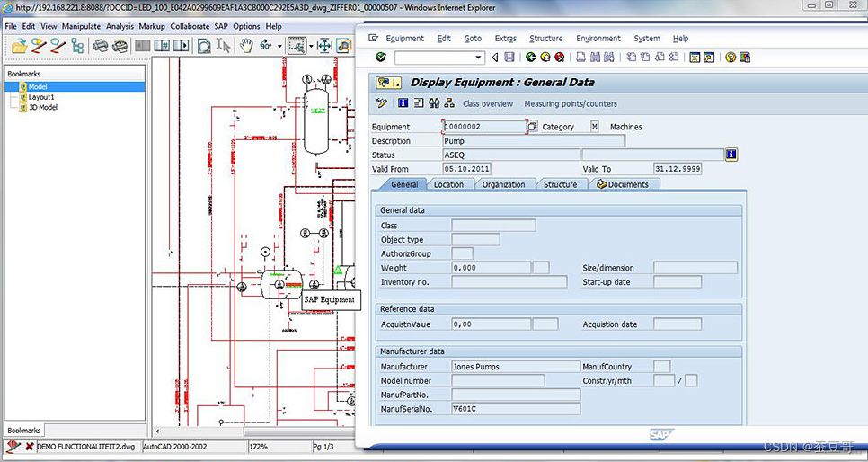Viewport: 868px width, 462px height.
Task: Switch to the Organization tab
Action: point(504,184)
